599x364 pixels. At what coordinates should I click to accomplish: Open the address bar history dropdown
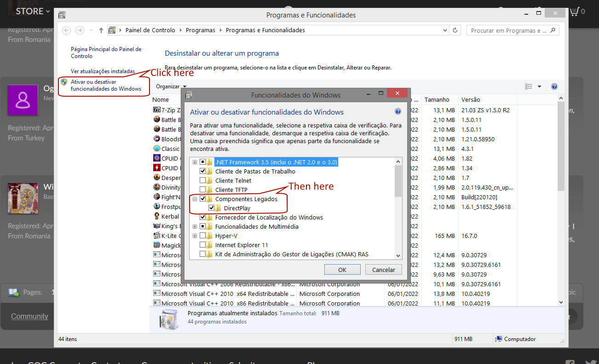click(445, 30)
